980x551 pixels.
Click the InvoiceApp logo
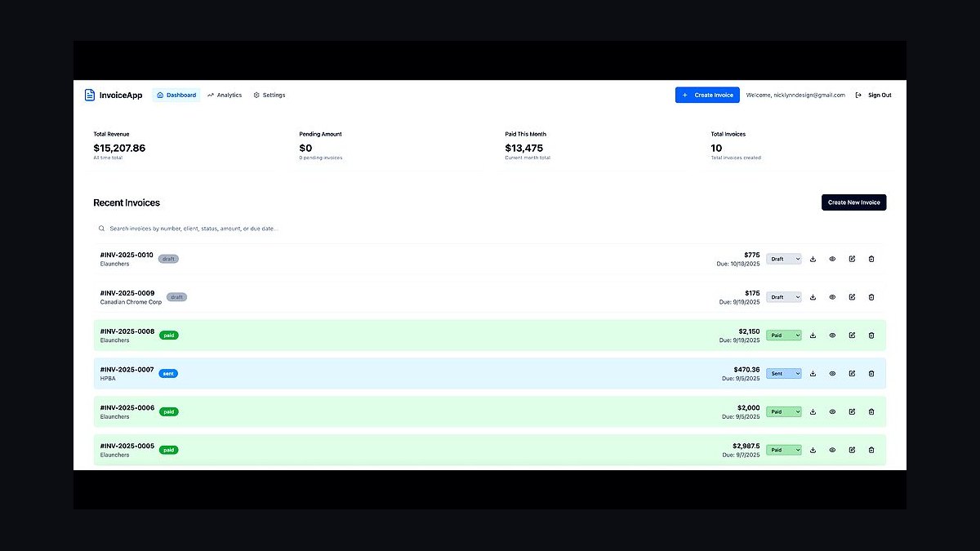point(114,96)
